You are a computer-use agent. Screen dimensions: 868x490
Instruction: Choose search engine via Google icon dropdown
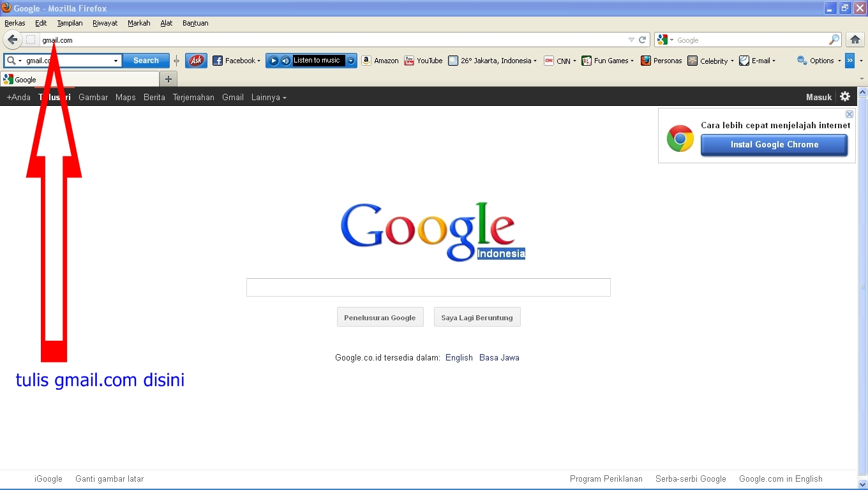point(665,40)
